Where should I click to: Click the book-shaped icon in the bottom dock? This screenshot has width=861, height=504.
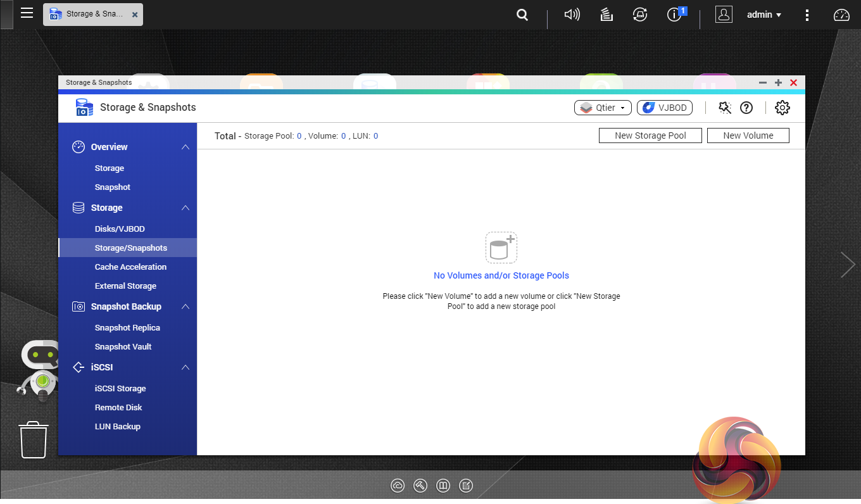(x=443, y=486)
